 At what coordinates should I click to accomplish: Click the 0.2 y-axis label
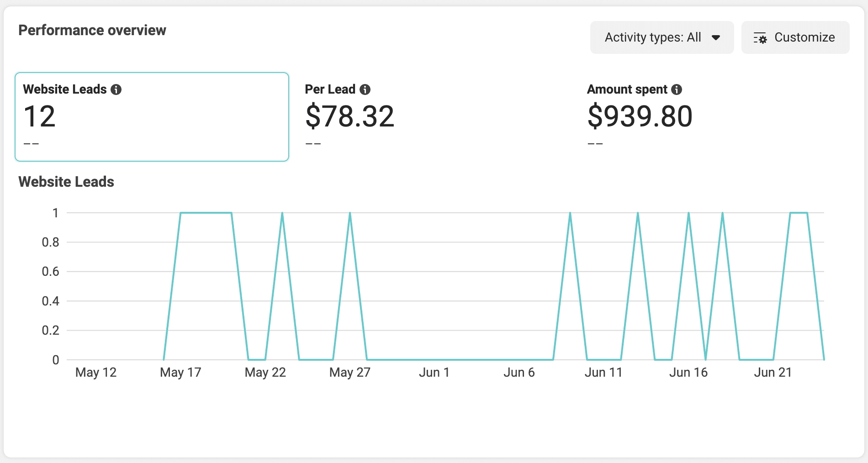(51, 330)
